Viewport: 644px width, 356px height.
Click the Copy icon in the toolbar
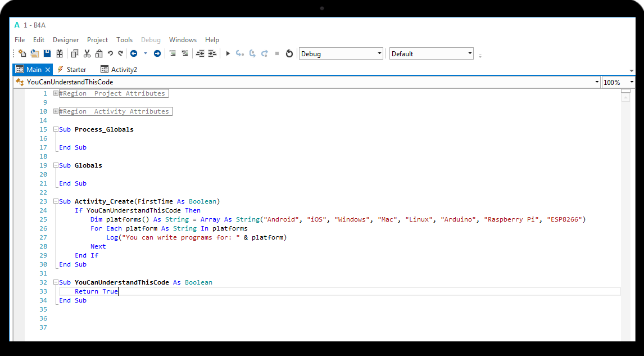coord(75,53)
